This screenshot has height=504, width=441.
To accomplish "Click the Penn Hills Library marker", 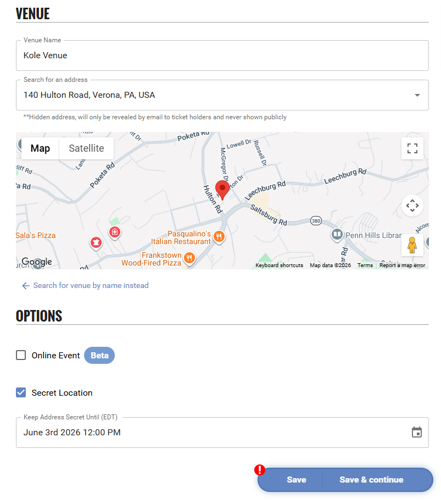I will (x=337, y=235).
